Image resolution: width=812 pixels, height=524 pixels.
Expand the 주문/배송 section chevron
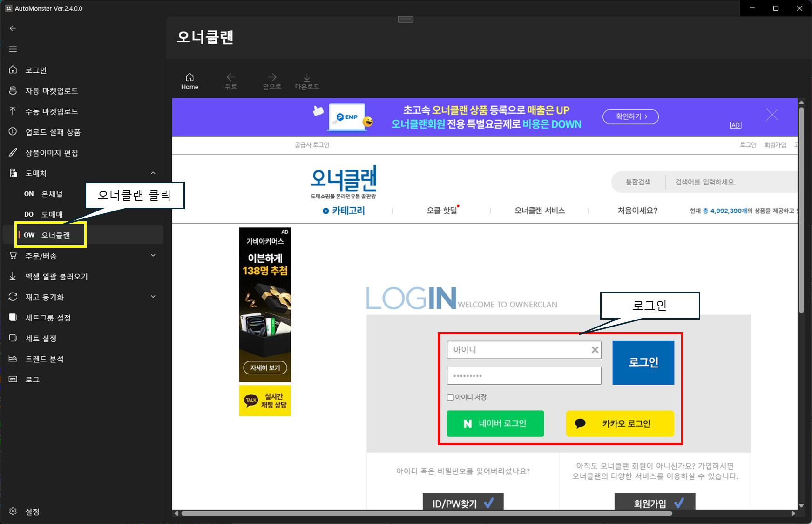tap(153, 255)
